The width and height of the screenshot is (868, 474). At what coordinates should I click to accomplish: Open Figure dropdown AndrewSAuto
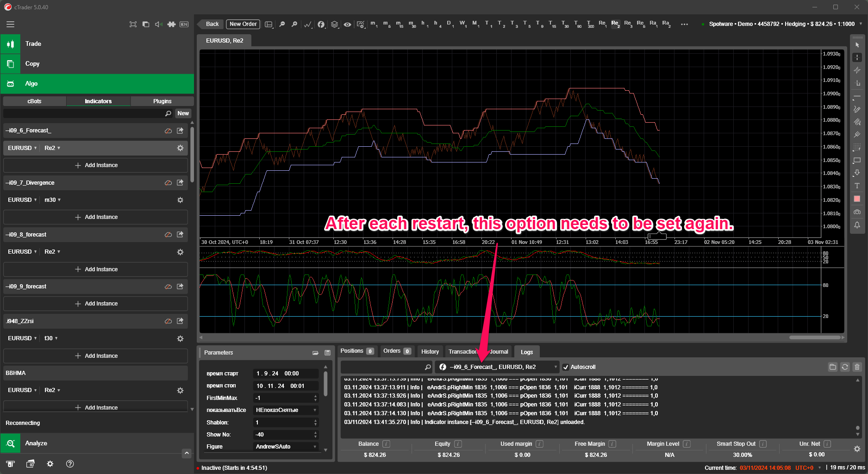pos(286,447)
